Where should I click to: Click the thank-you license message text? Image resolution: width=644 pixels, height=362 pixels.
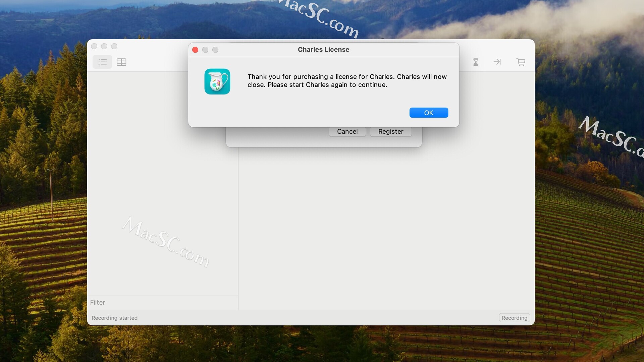pos(347,81)
